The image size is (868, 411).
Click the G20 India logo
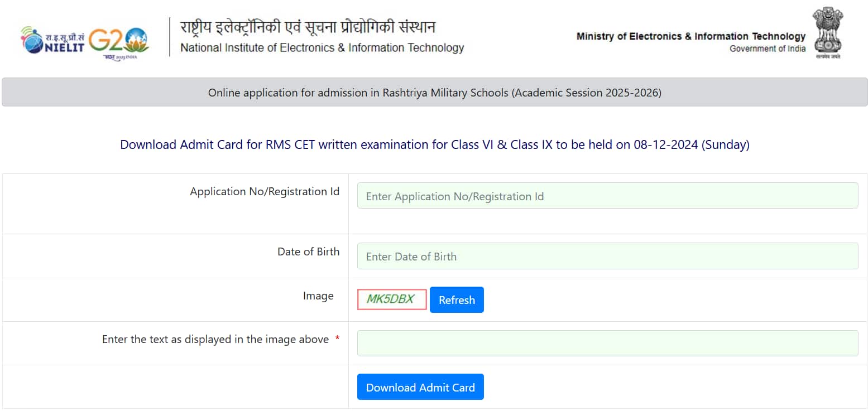tap(119, 43)
